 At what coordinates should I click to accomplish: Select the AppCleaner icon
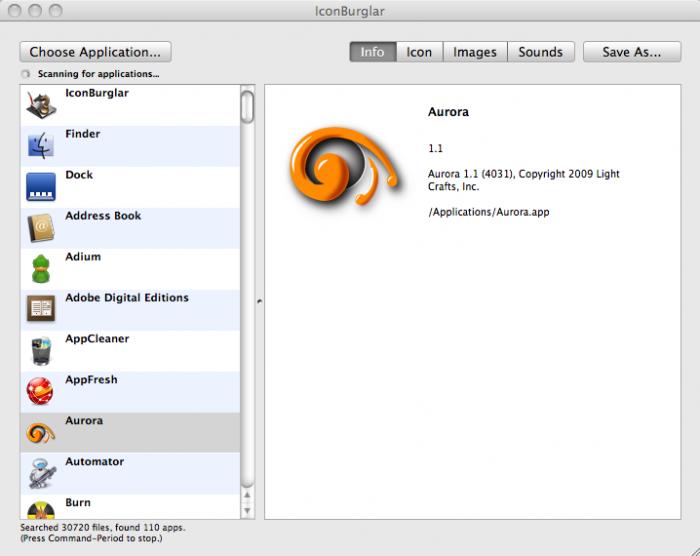click(x=41, y=351)
